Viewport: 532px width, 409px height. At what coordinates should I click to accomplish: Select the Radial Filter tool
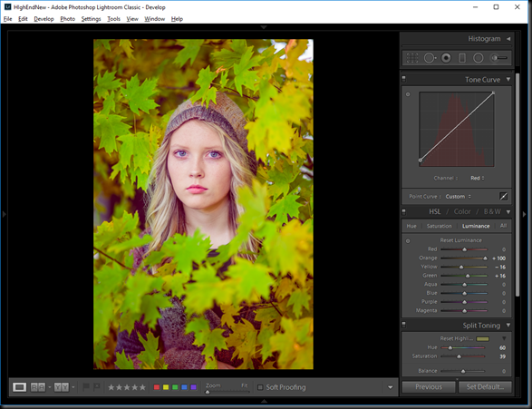pos(478,58)
